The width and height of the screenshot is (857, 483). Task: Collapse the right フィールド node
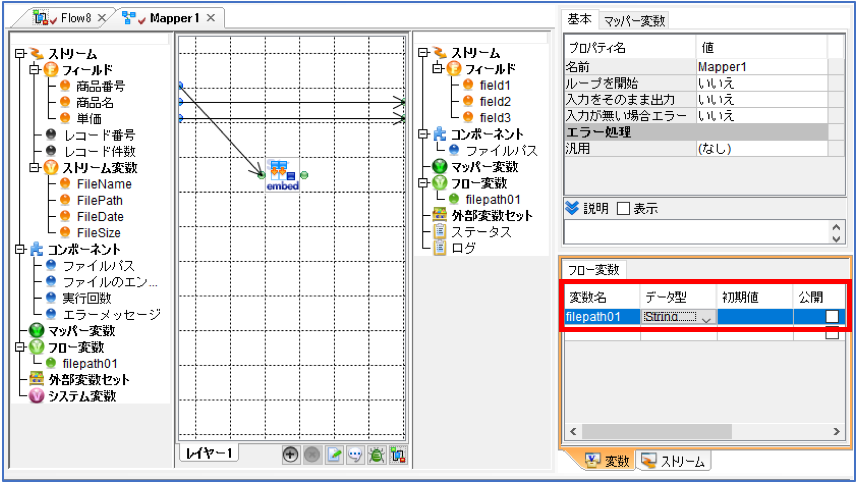(x=438, y=69)
